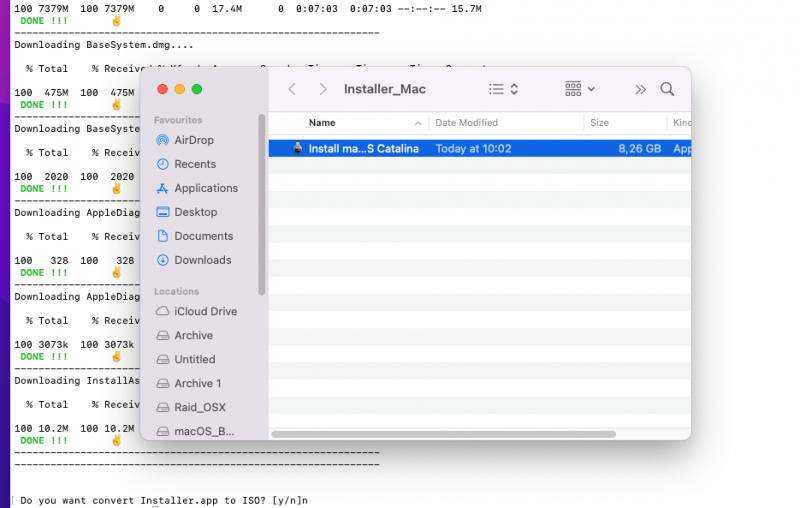
Task: Click the Recents clock icon
Action: [x=162, y=164]
